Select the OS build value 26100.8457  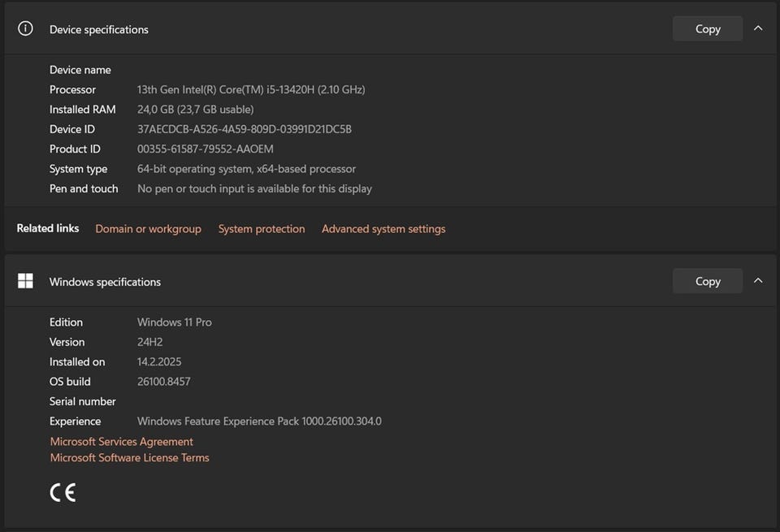tap(163, 382)
